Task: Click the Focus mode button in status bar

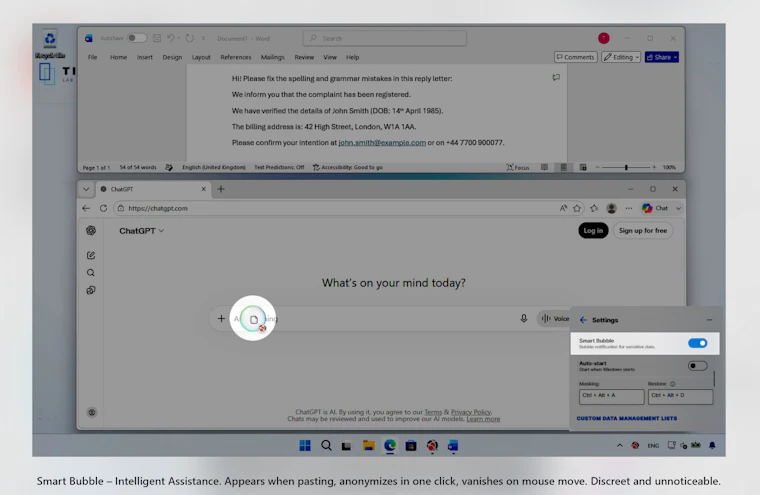Action: (x=518, y=167)
